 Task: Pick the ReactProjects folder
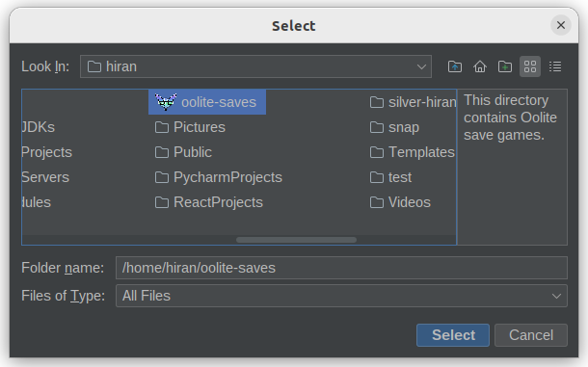click(209, 202)
